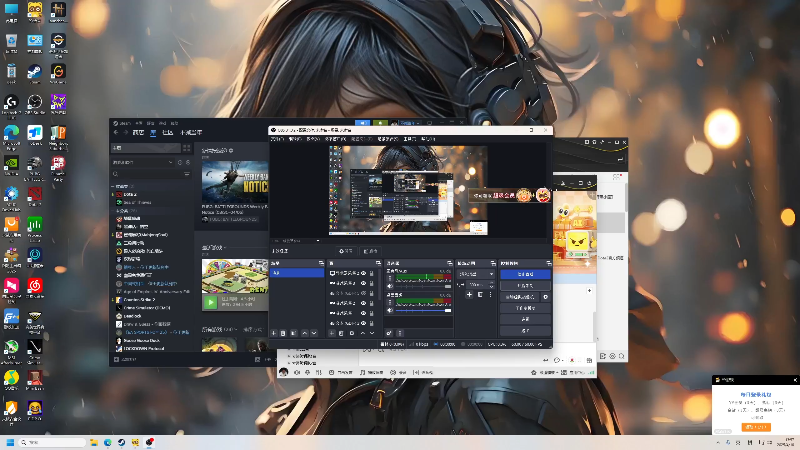Show the hidden source with crossed-out eye

(363, 293)
